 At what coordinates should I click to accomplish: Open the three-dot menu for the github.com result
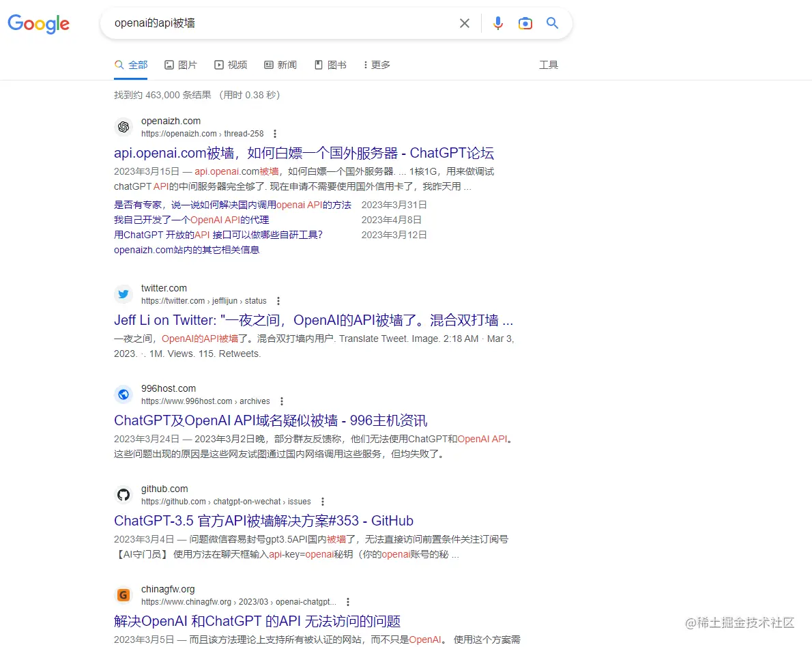323,502
